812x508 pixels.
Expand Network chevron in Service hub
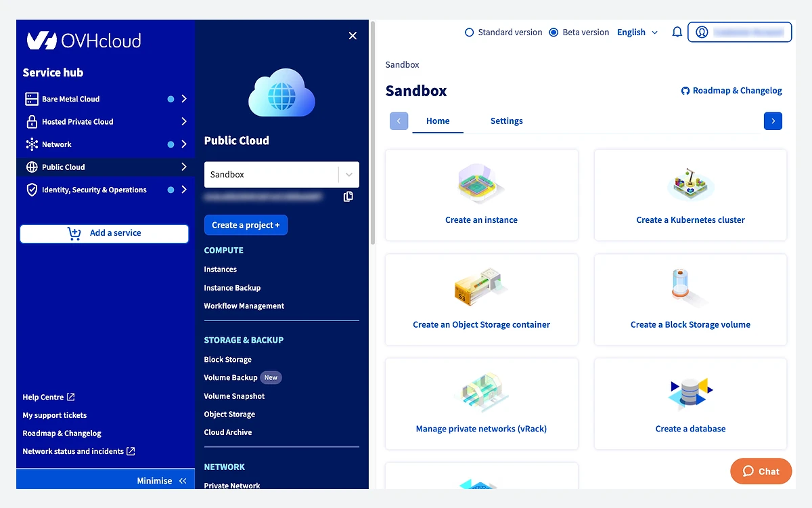pos(184,144)
